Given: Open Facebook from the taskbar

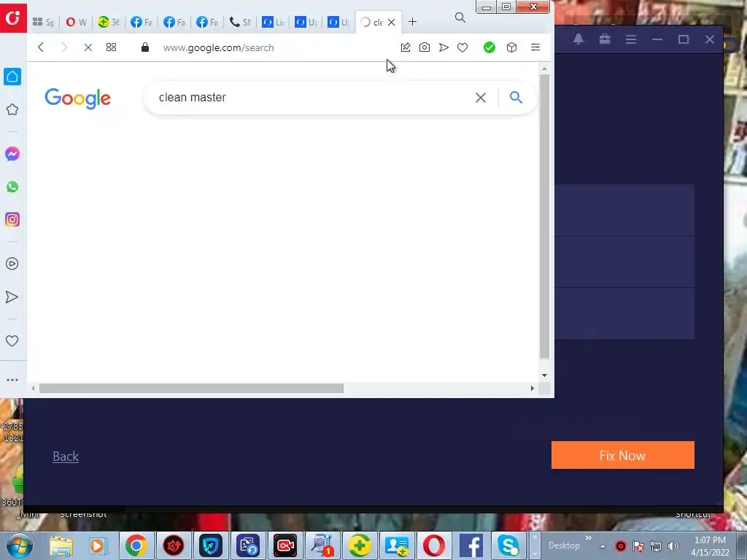Looking at the screenshot, I should [471, 545].
